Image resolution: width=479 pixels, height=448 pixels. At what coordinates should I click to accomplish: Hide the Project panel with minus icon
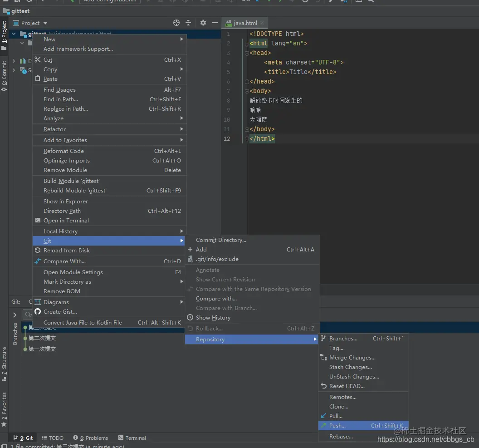click(215, 23)
